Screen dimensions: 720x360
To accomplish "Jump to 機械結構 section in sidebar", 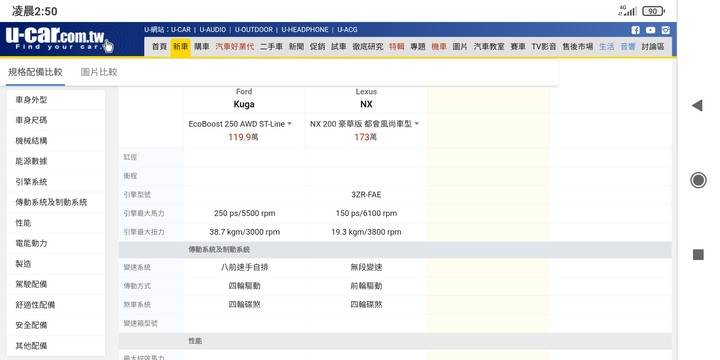I will [x=56, y=141].
